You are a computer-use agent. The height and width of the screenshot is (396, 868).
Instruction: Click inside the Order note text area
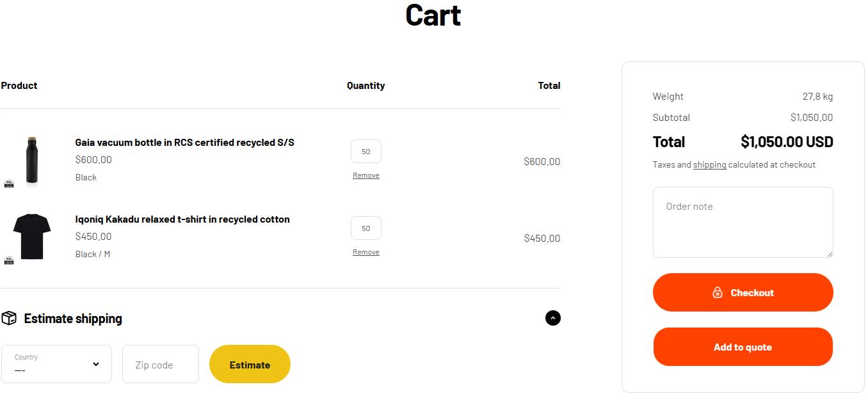(x=743, y=222)
